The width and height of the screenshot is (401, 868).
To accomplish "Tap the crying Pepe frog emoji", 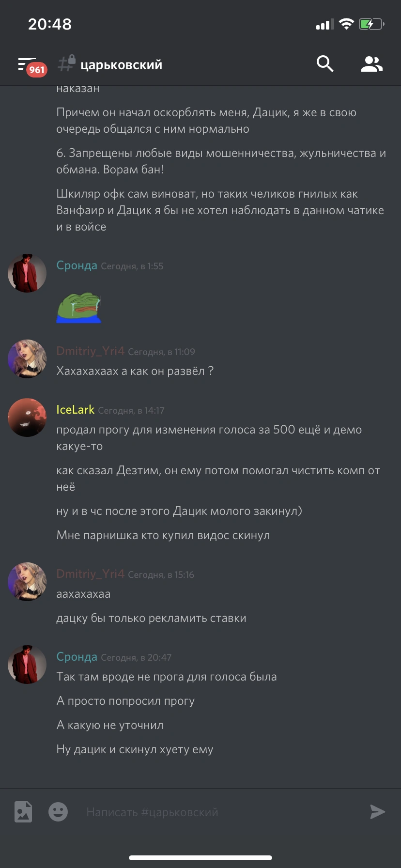I will point(79,307).
